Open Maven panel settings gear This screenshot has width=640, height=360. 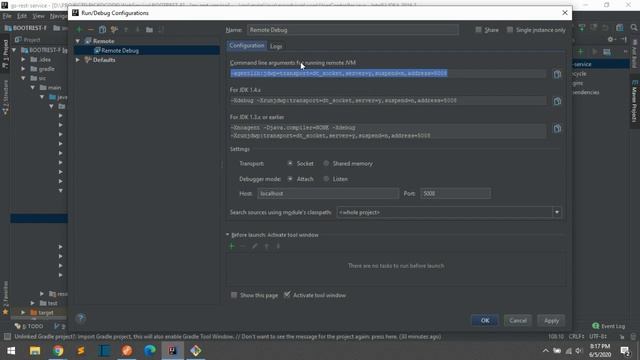coord(611,40)
